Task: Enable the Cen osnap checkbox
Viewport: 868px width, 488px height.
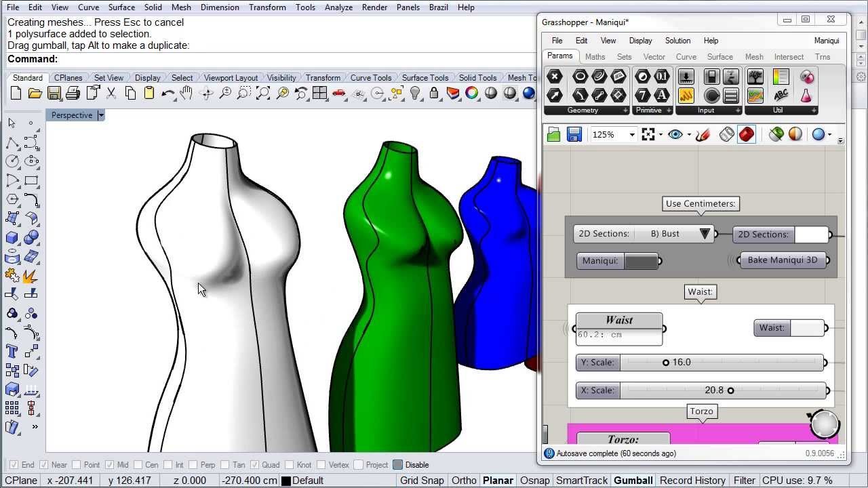Action: tap(138, 465)
